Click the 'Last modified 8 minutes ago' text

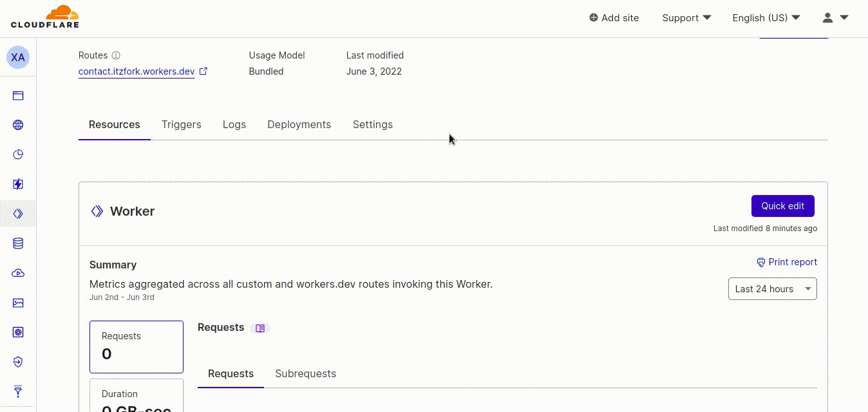(x=766, y=229)
